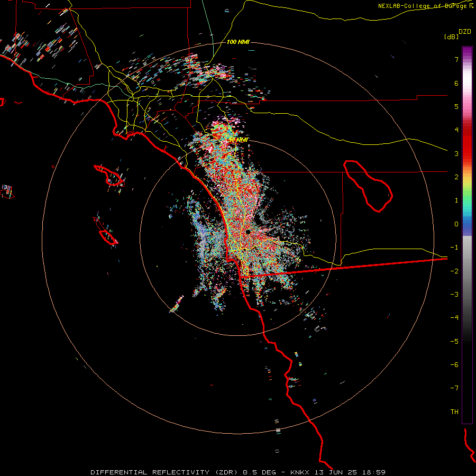Click the 3 value on color scale
Viewport: 476px width, 476px height.
(x=456, y=153)
